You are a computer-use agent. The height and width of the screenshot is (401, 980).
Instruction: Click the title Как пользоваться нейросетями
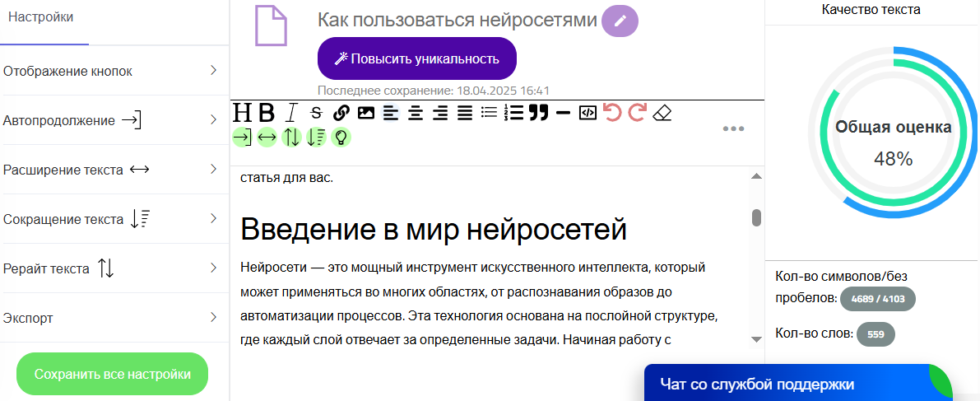(457, 20)
